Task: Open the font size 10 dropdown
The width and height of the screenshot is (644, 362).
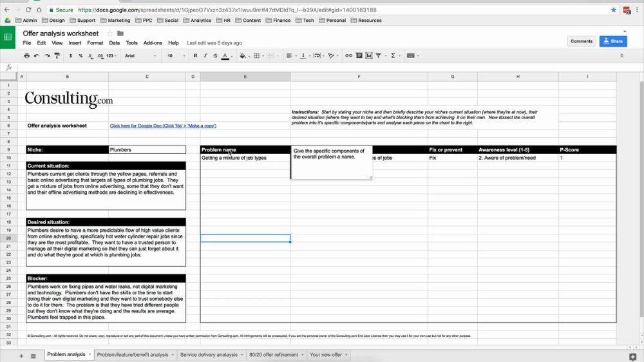Action: pos(176,55)
